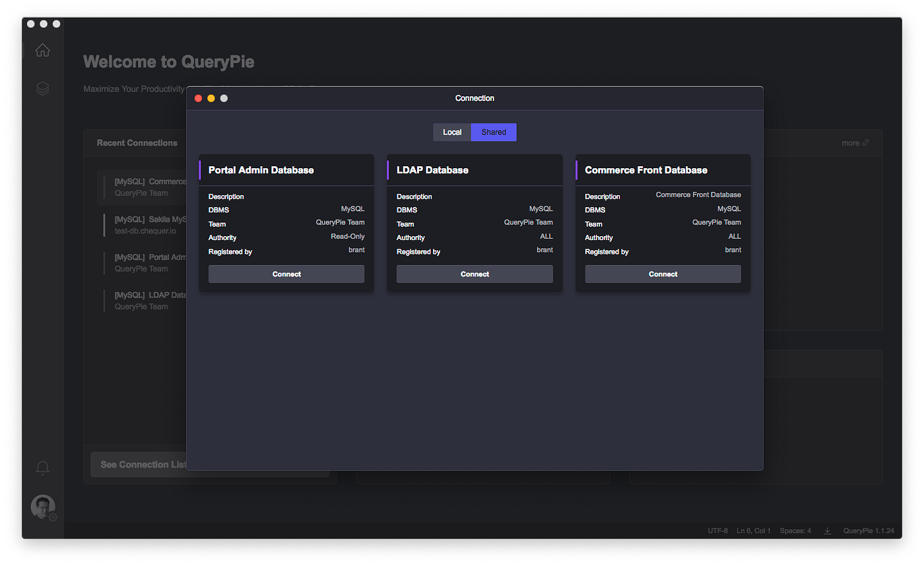Click the Recent Connections heading

[137, 143]
